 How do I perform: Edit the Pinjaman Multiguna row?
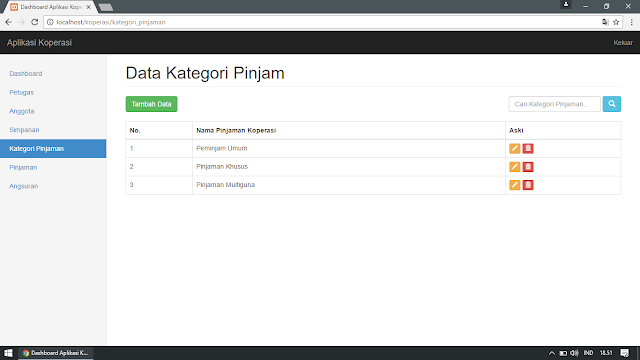click(514, 185)
